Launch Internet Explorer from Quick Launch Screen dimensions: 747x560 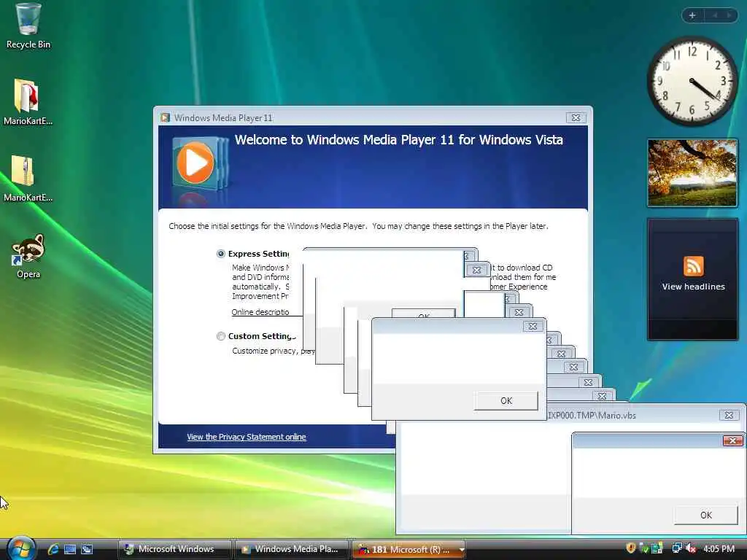53,549
